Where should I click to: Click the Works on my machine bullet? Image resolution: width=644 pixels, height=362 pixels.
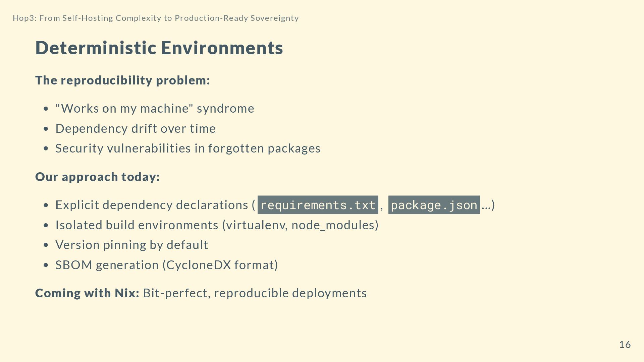point(155,109)
